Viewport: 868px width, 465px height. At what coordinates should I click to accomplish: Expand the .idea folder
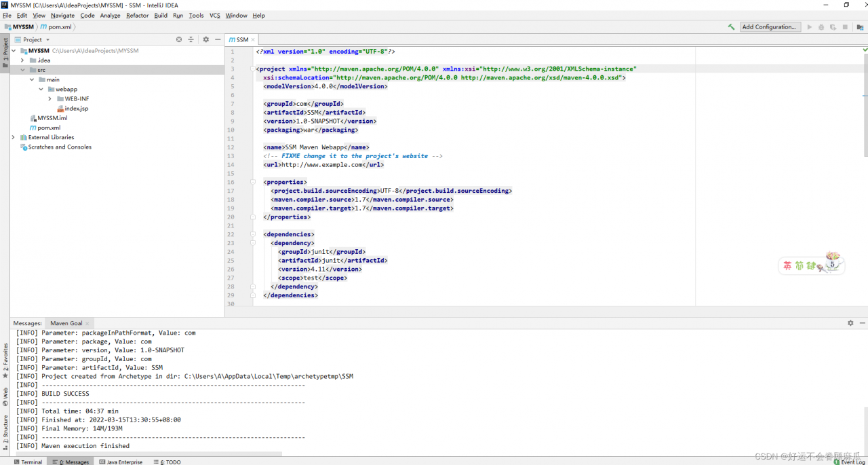point(22,60)
